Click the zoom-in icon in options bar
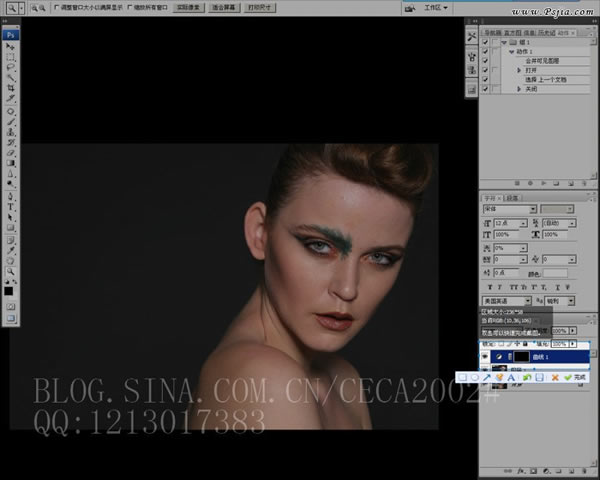The height and width of the screenshot is (480, 600). point(34,8)
